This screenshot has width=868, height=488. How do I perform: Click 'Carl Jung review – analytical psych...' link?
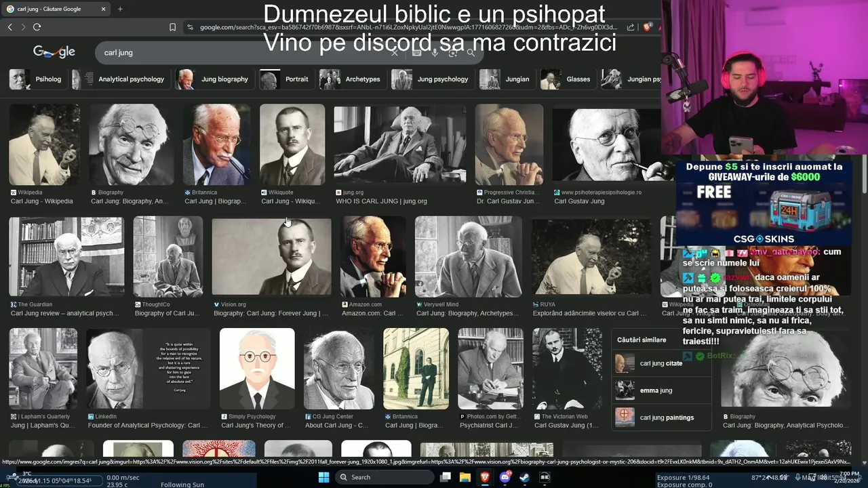tap(64, 313)
